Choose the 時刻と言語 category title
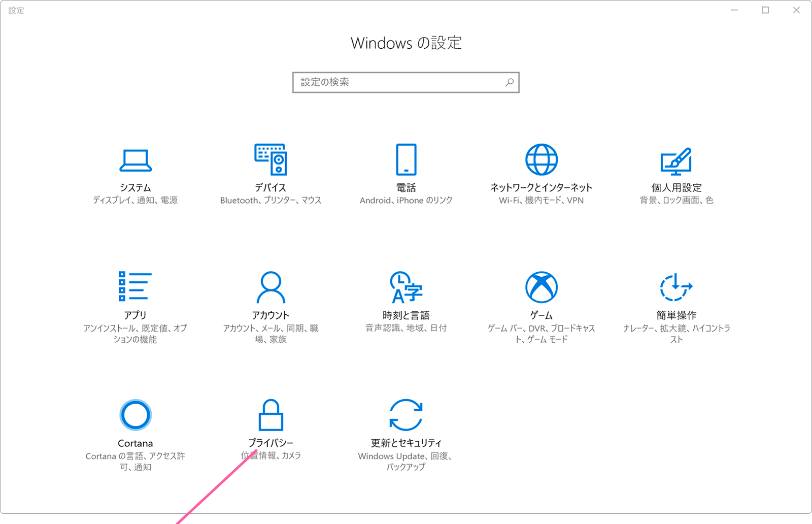The image size is (812, 524). [406, 315]
